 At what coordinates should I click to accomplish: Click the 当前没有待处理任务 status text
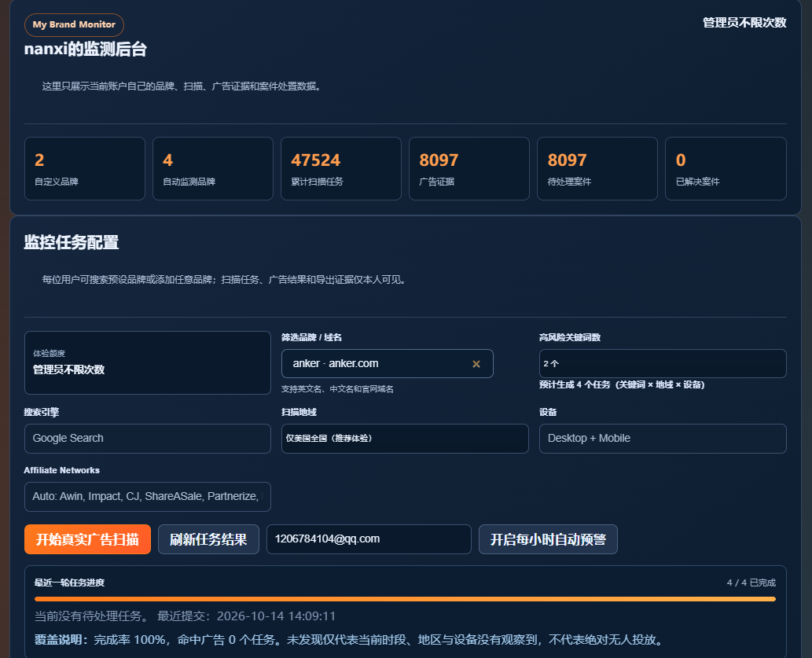(91, 616)
